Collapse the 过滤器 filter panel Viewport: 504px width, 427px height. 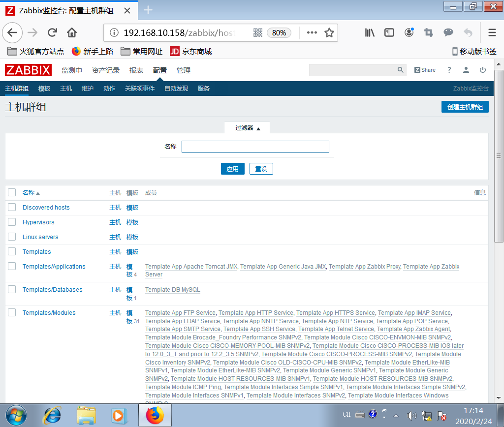(247, 128)
